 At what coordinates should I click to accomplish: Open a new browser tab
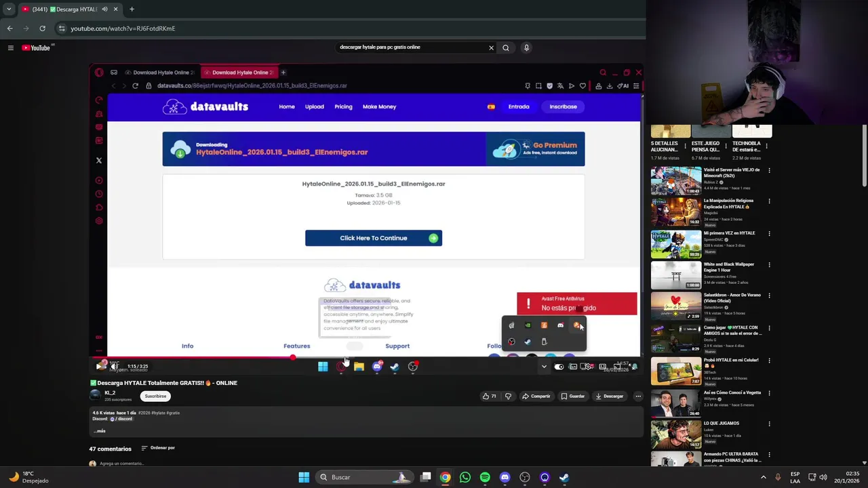[132, 9]
